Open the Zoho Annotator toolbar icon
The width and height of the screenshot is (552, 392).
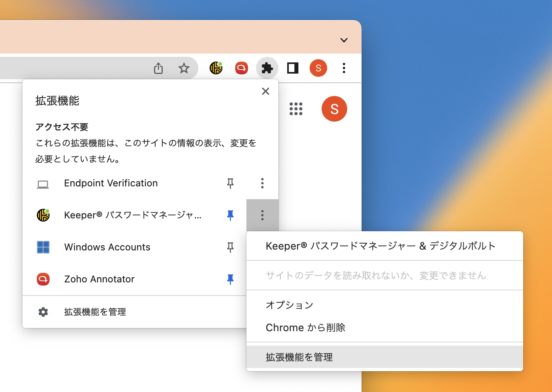coord(241,68)
